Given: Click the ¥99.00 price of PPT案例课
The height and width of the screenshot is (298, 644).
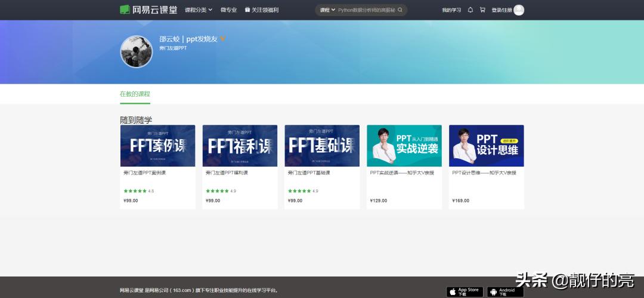Looking at the screenshot, I should point(131,201).
